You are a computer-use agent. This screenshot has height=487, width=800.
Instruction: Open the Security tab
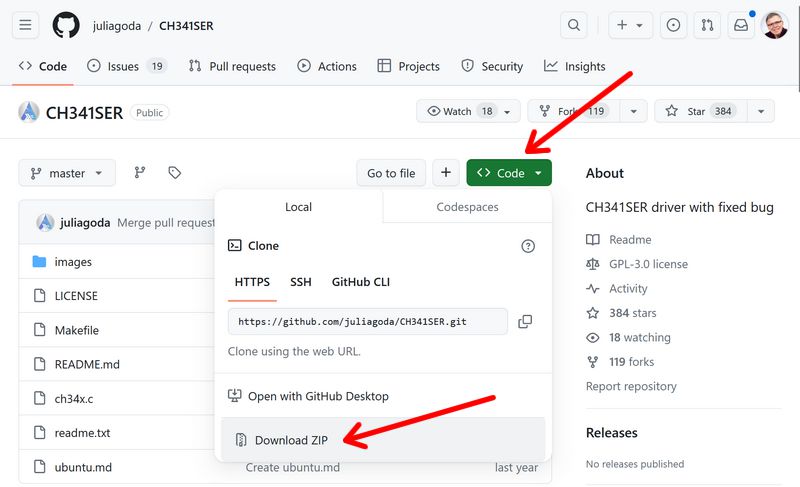[492, 66]
